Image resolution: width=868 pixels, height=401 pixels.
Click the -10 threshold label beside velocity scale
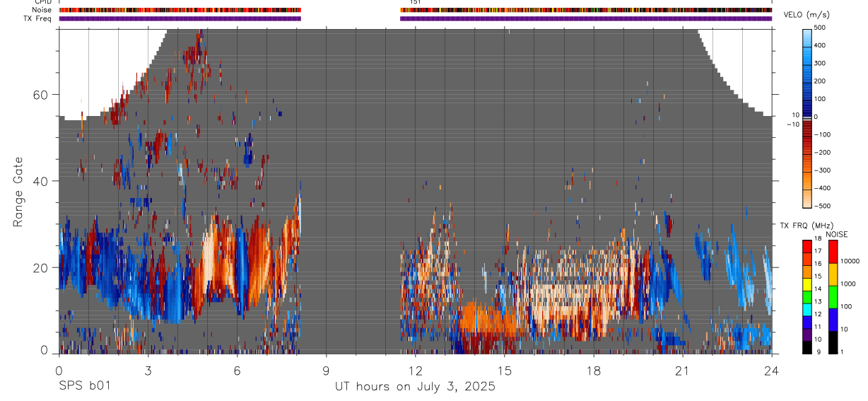tap(792, 124)
